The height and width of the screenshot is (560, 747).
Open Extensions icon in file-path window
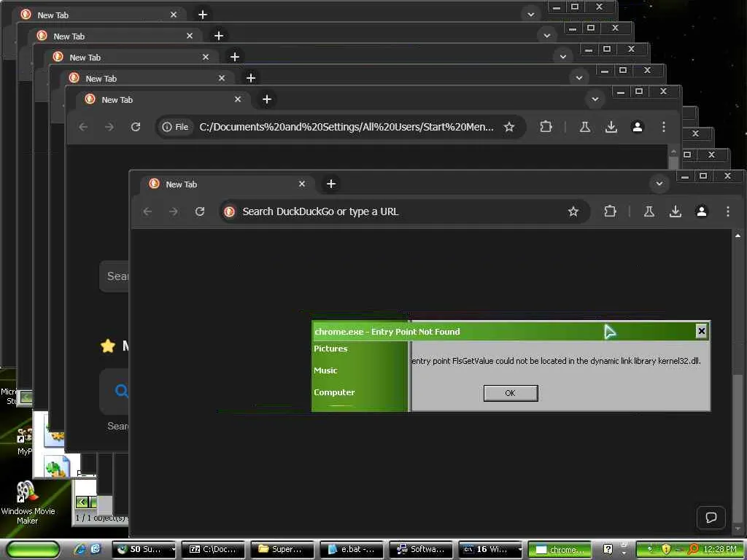tap(546, 126)
